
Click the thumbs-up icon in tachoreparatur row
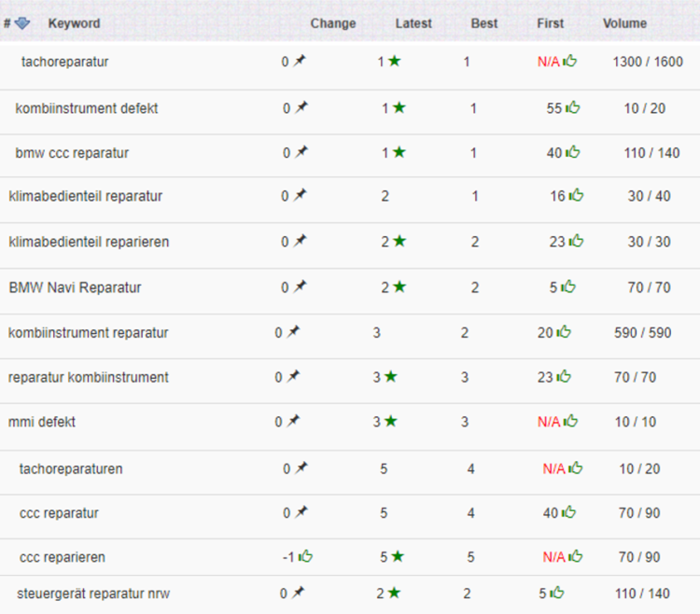click(569, 61)
